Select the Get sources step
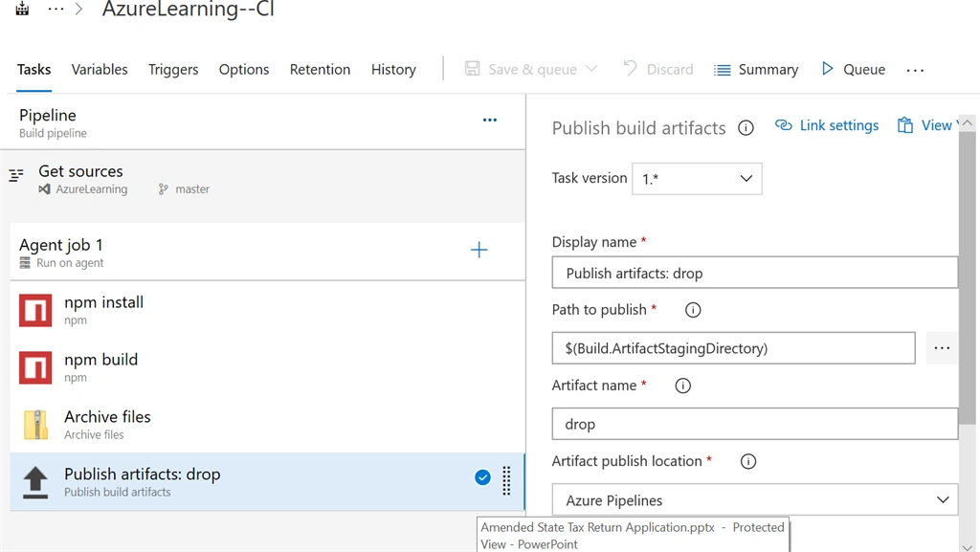The image size is (980, 552). coord(262,179)
